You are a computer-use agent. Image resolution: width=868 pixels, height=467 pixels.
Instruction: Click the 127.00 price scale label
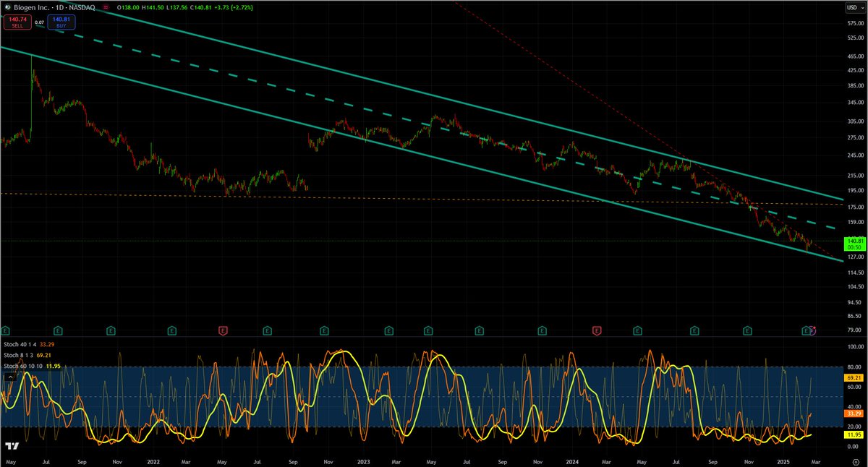(854, 257)
